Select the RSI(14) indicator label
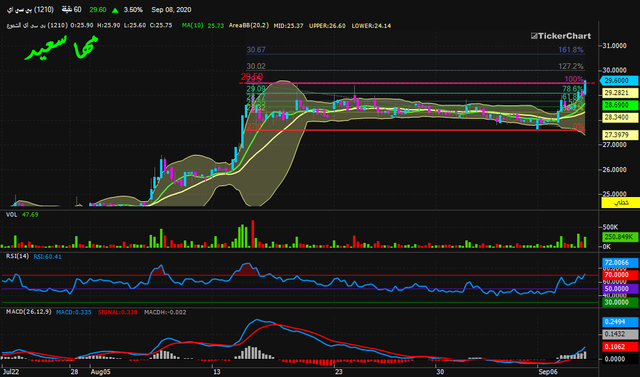 coord(17,256)
